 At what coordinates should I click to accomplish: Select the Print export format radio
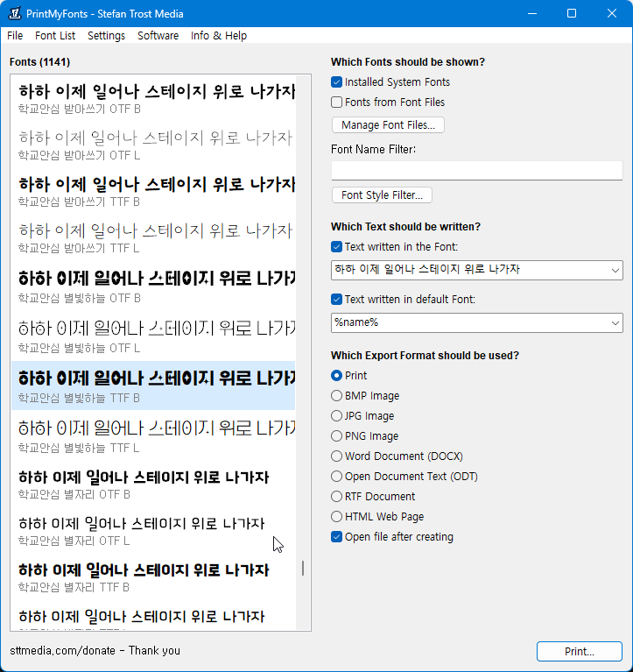coord(336,376)
